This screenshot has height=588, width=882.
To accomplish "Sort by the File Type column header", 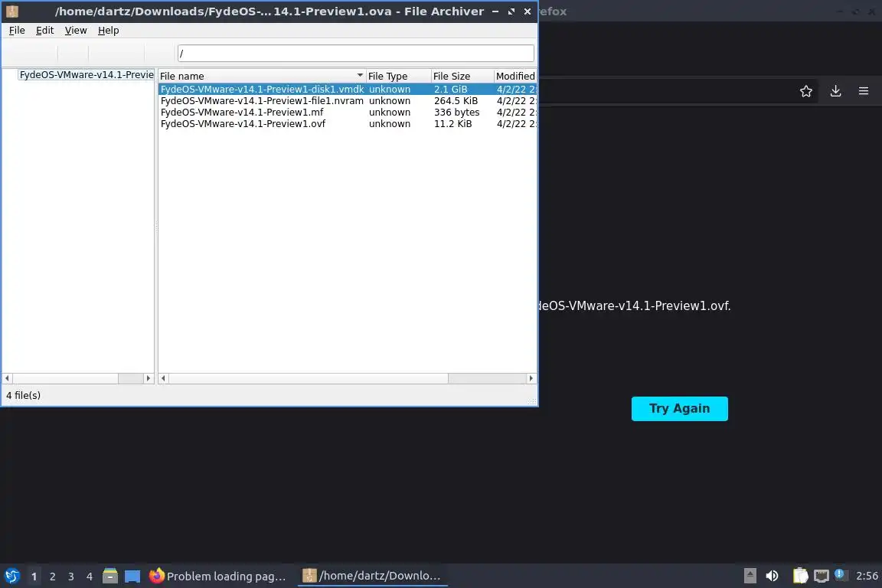I will click(397, 76).
